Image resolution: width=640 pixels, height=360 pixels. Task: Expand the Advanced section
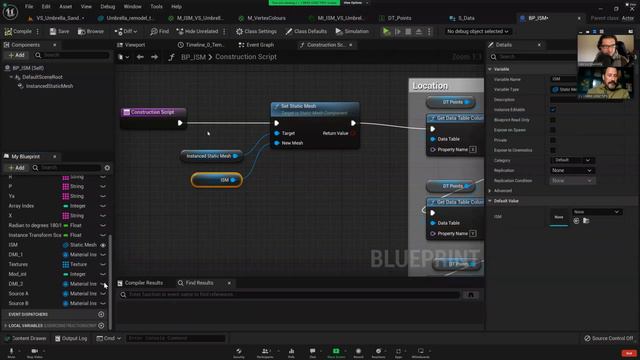click(490, 191)
